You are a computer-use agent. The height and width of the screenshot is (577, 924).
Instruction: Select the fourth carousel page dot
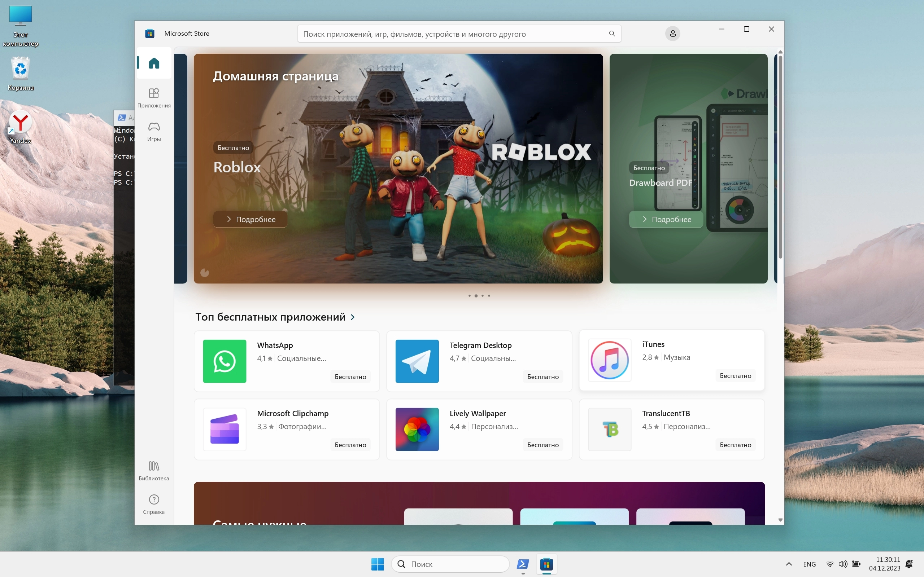point(489,296)
